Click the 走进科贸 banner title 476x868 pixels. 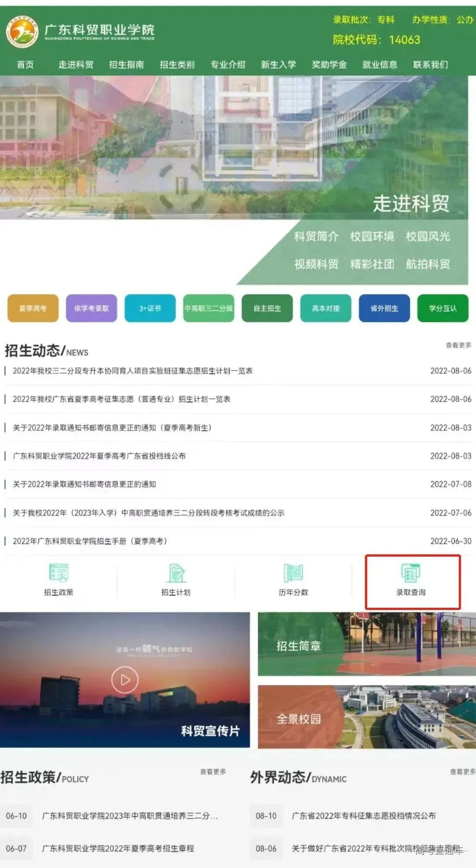[411, 203]
